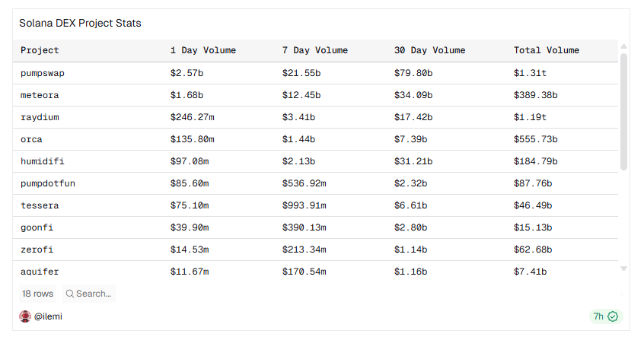Image resolution: width=644 pixels, height=337 pixels.
Task: Open the @ilemi author profile link
Action: click(48, 316)
